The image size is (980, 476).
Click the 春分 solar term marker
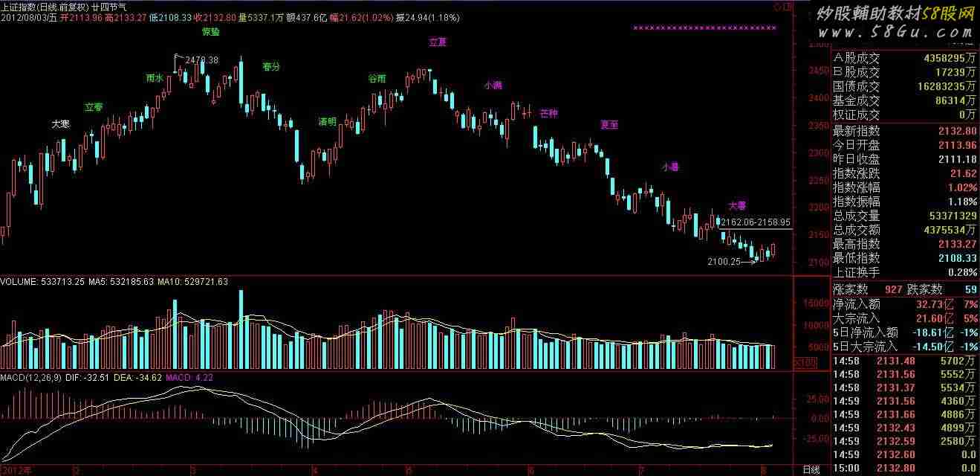pos(271,66)
